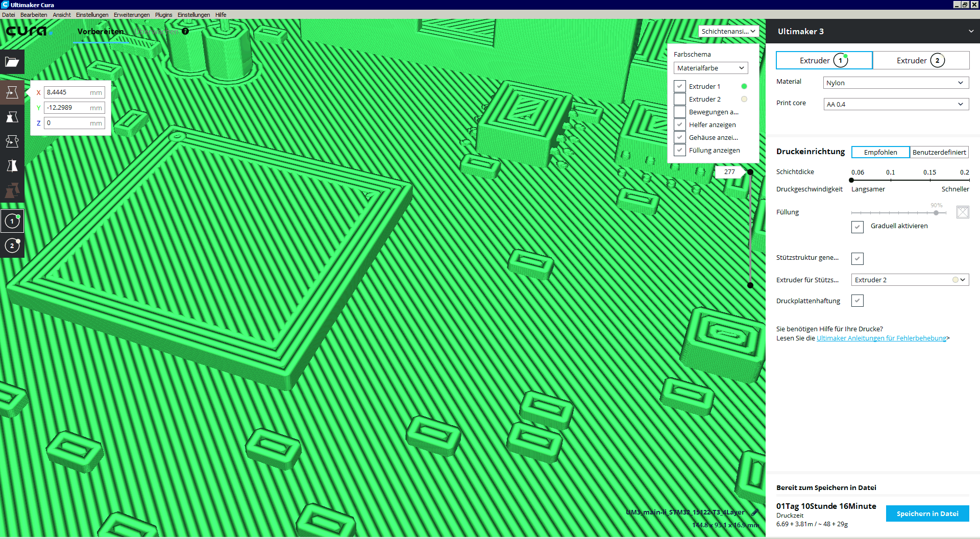
Task: Toggle Gehäuse anzeigen checkbox
Action: tap(680, 137)
